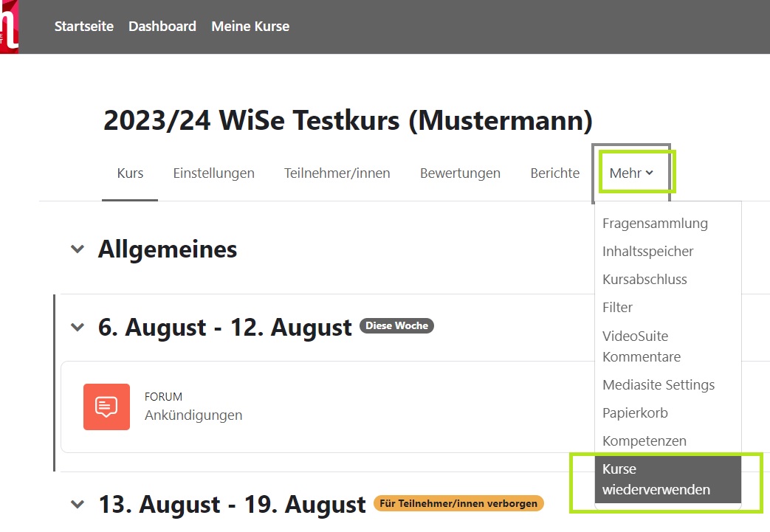The height and width of the screenshot is (532, 770).
Task: Select Fragensammlung from the menu
Action: [654, 223]
